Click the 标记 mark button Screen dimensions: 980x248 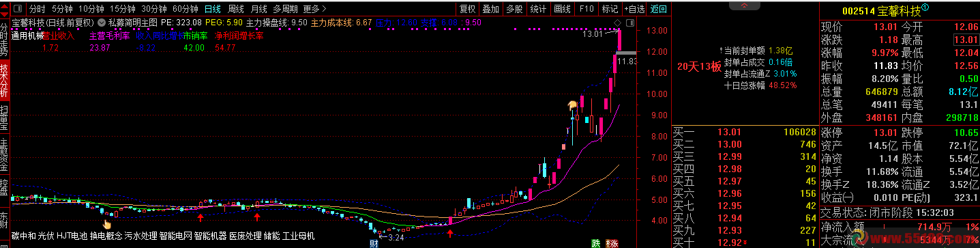point(610,9)
